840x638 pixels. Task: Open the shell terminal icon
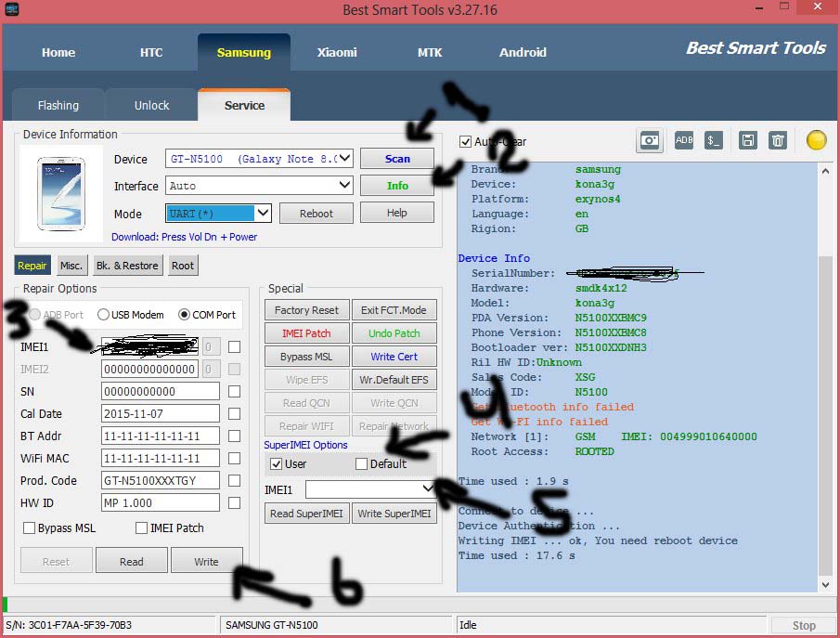(713, 140)
